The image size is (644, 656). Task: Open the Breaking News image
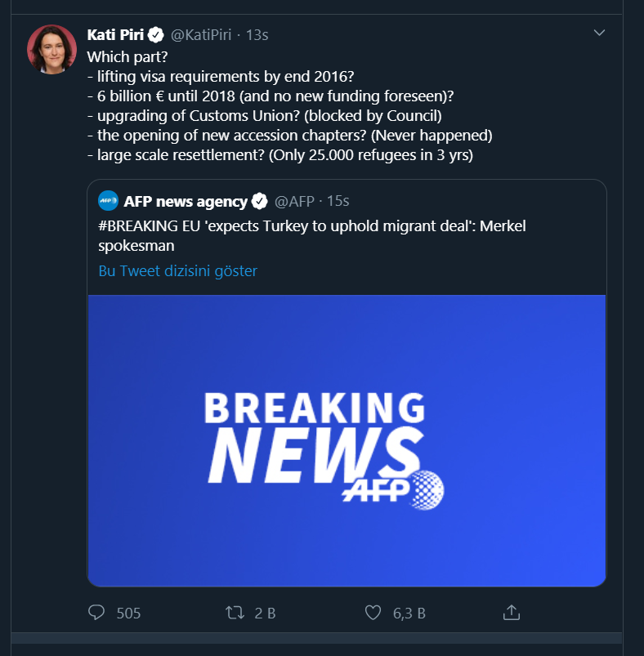[347, 441]
